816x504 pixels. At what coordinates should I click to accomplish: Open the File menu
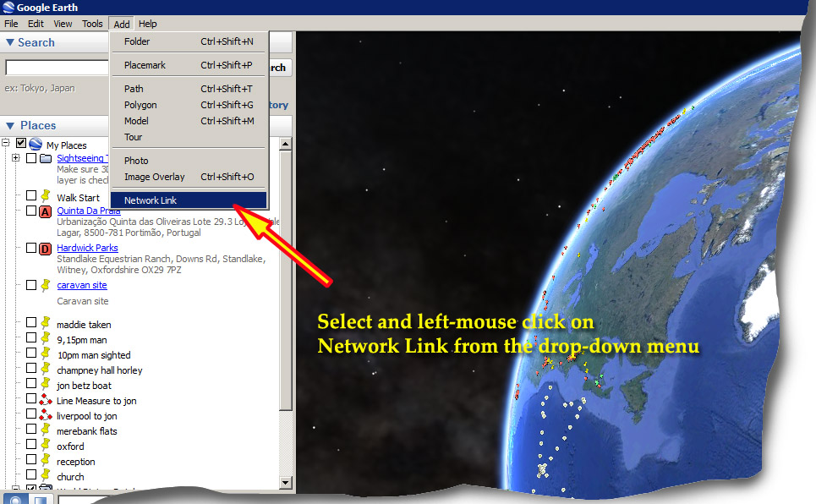(11, 24)
